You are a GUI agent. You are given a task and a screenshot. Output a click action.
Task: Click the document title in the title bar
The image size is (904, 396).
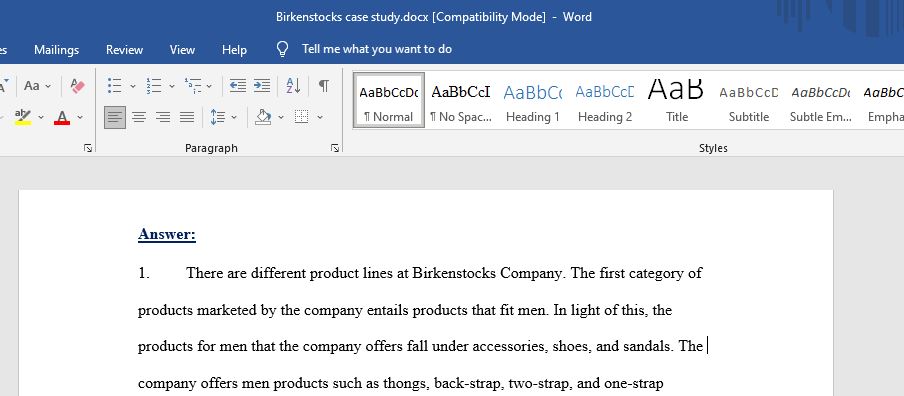pos(434,17)
